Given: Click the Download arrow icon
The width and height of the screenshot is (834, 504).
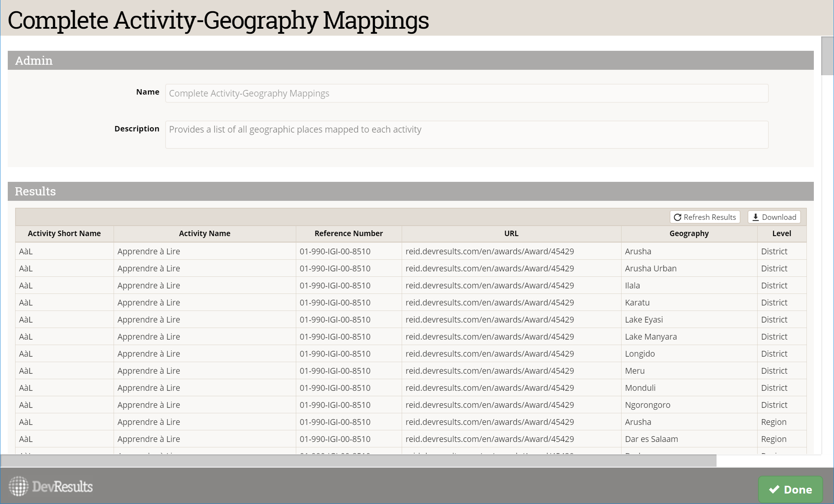Looking at the screenshot, I should coord(755,217).
